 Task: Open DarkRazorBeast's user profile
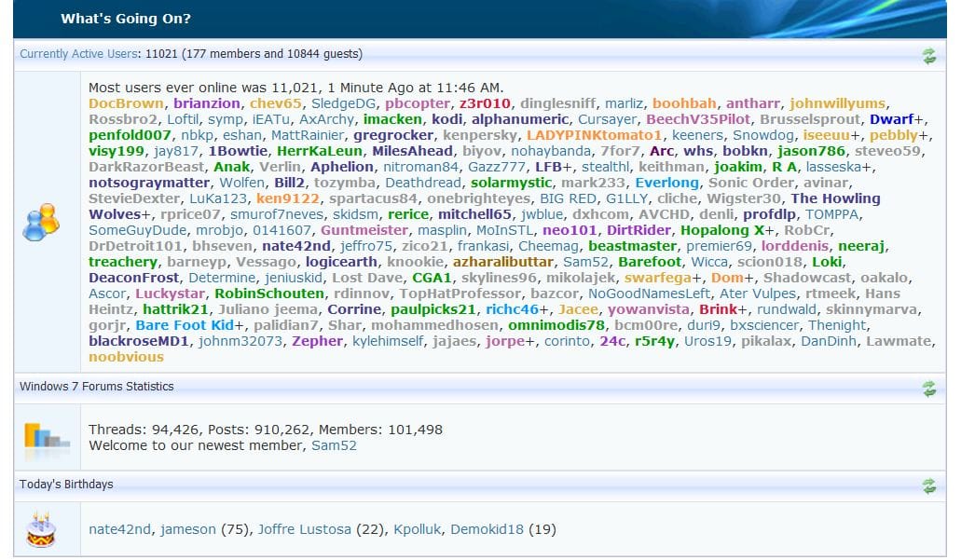146,167
